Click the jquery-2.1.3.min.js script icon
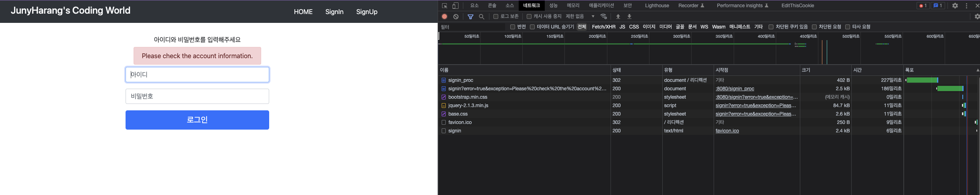The image size is (980, 195). pyautogui.click(x=444, y=106)
